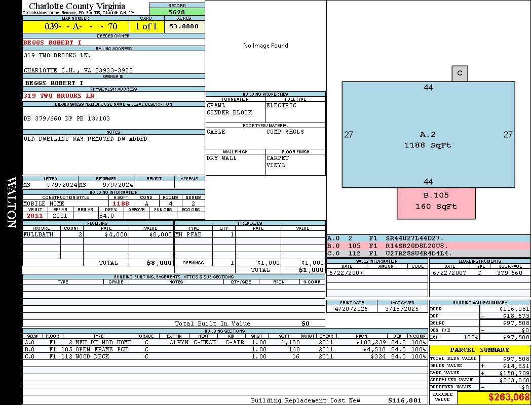This screenshot has width=532, height=405.
Task: Click mailing address 319 TWO BROOKS LN.
Action: [57, 55]
